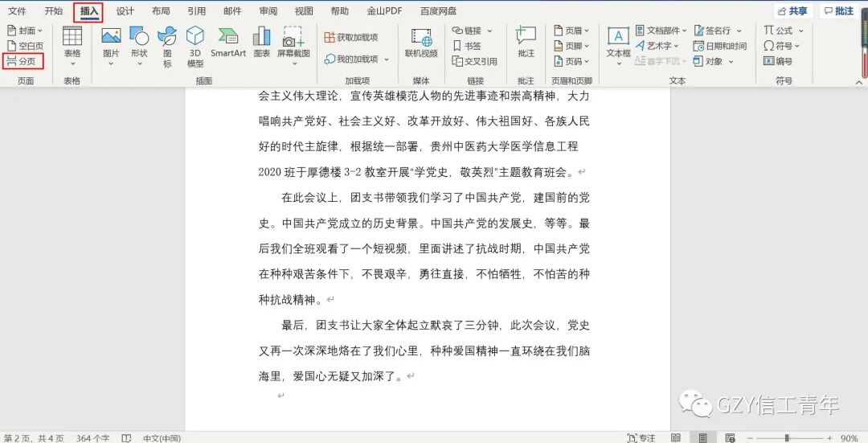Add a 书签 bookmark
Viewport: 868px width, 443px height.
(x=467, y=46)
